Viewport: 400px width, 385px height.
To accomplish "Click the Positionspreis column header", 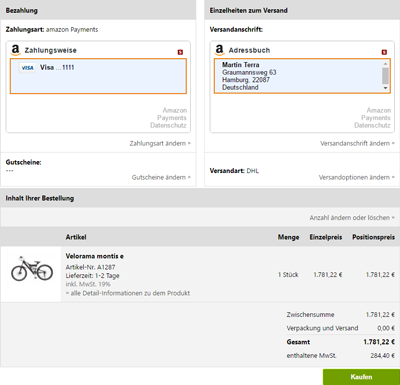I will [373, 237].
